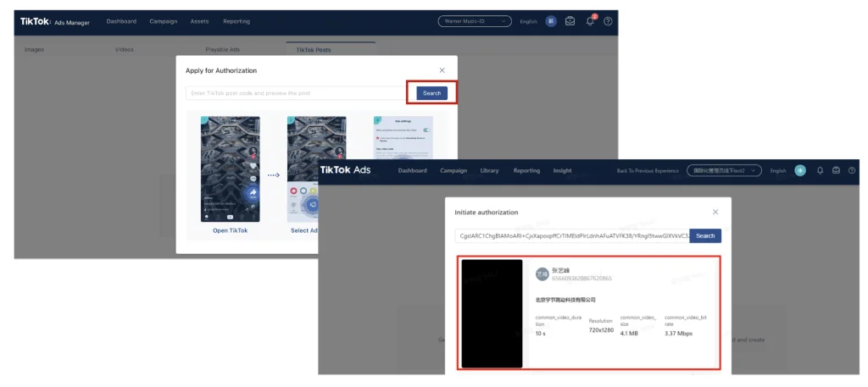The width and height of the screenshot is (868, 387).
Task: Click the creator name 张艺峰
Action: tap(560, 270)
